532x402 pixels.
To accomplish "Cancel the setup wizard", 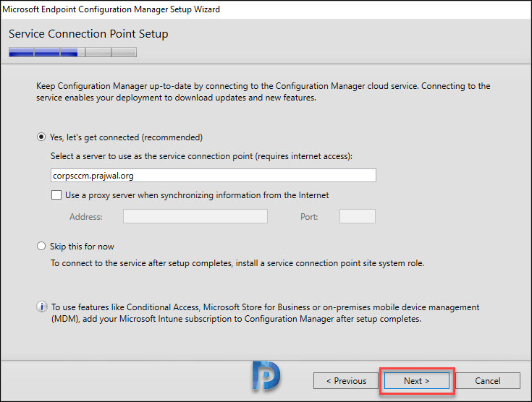I will 488,381.
